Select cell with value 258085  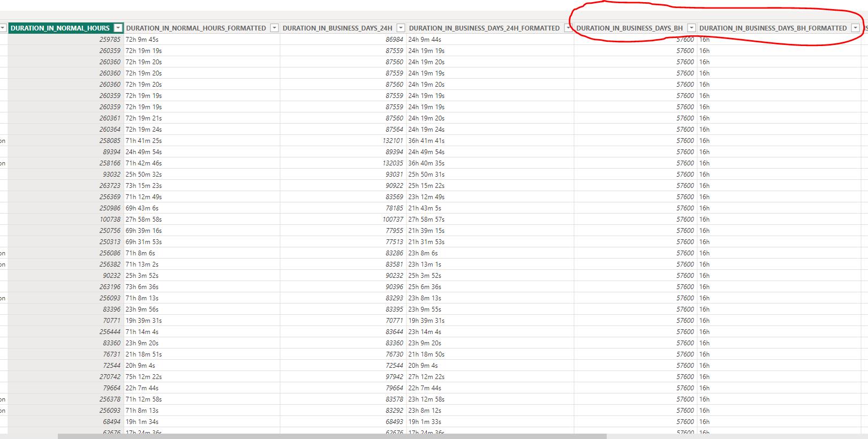click(x=66, y=141)
